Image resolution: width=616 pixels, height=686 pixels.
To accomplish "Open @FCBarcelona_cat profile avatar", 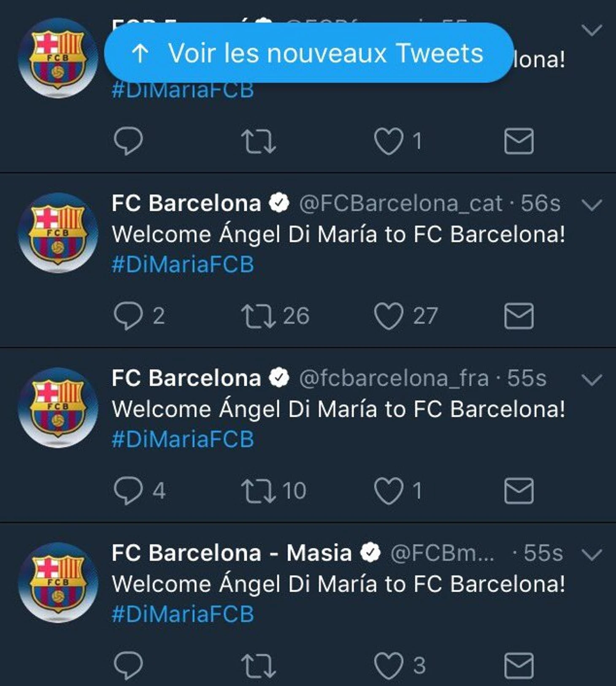I will [58, 232].
